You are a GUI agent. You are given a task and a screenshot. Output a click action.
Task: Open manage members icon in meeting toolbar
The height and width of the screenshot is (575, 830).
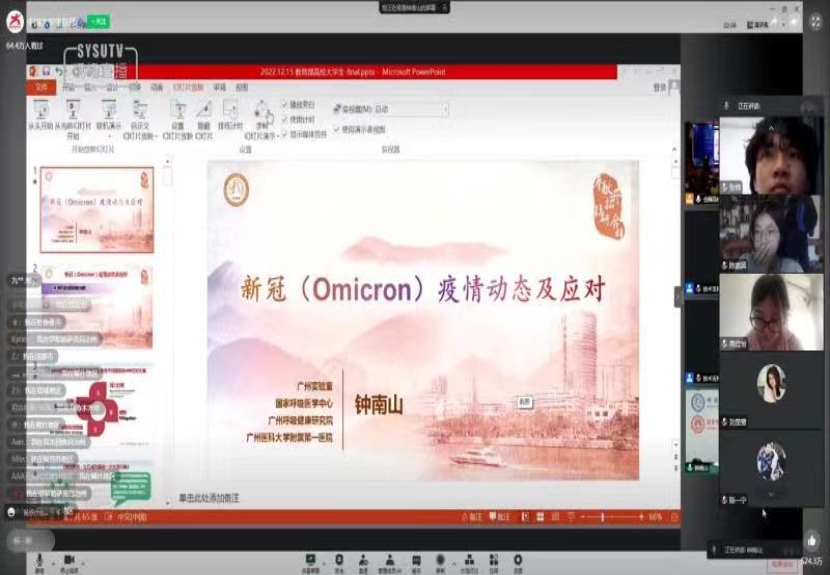point(390,560)
